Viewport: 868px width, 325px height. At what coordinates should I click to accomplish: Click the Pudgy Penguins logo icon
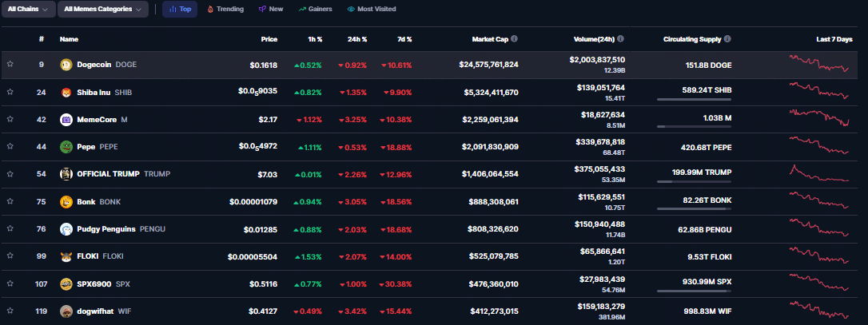pyautogui.click(x=66, y=229)
